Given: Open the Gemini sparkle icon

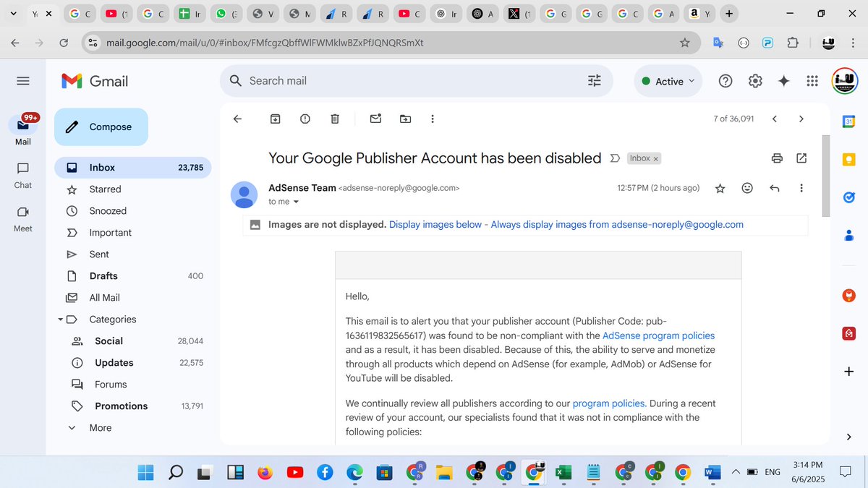Looking at the screenshot, I should pyautogui.click(x=783, y=81).
